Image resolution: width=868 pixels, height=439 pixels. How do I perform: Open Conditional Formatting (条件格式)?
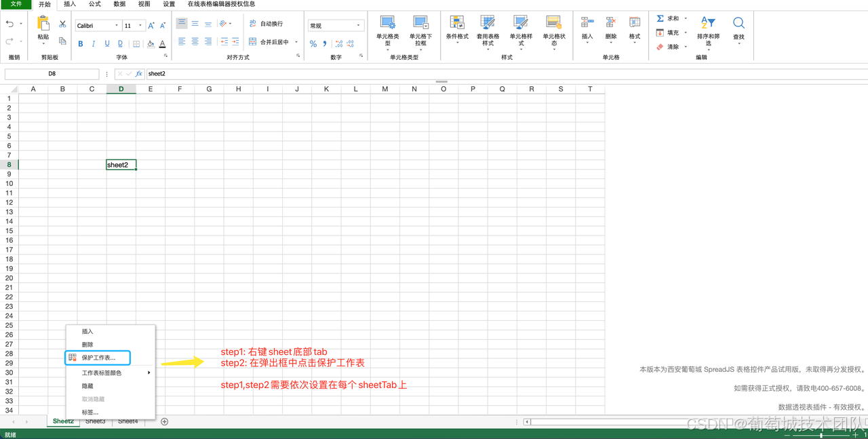pos(457,28)
